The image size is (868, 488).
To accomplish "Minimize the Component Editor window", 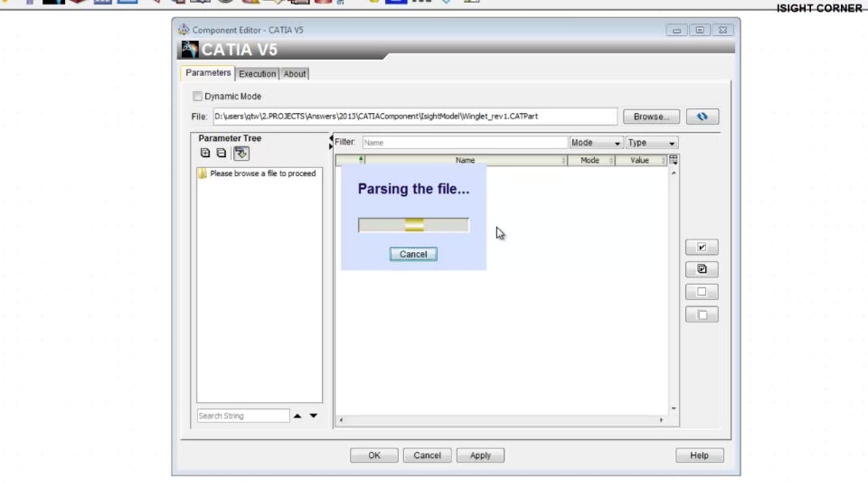I will click(676, 30).
